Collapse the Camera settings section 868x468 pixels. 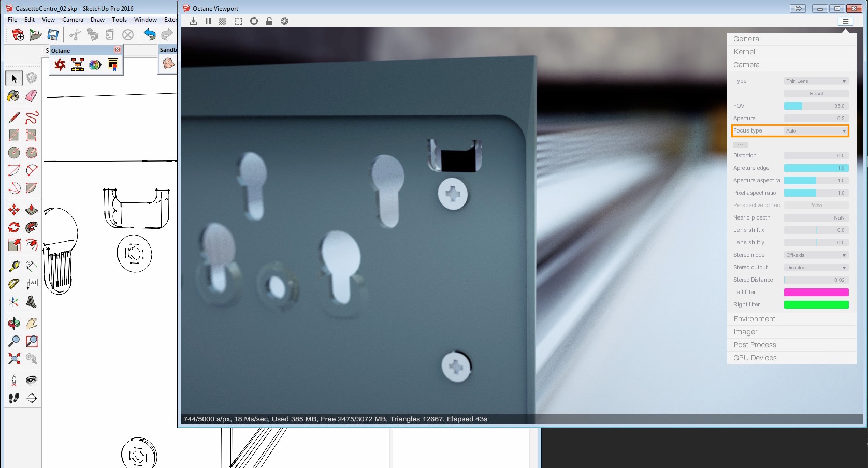click(791, 65)
